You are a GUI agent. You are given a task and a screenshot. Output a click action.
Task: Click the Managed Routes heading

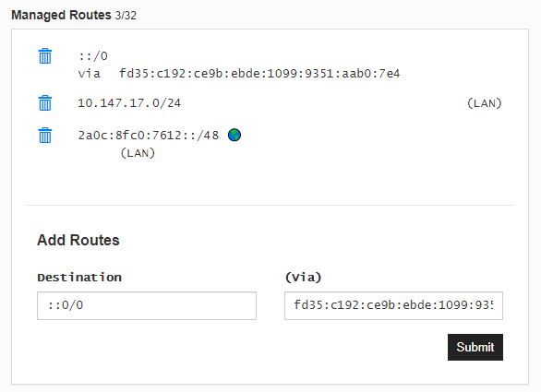pos(62,15)
